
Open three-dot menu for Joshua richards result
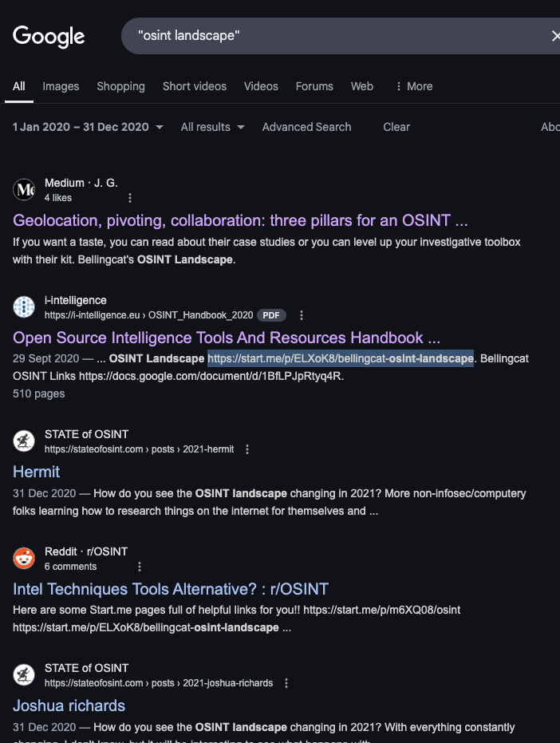coord(286,683)
